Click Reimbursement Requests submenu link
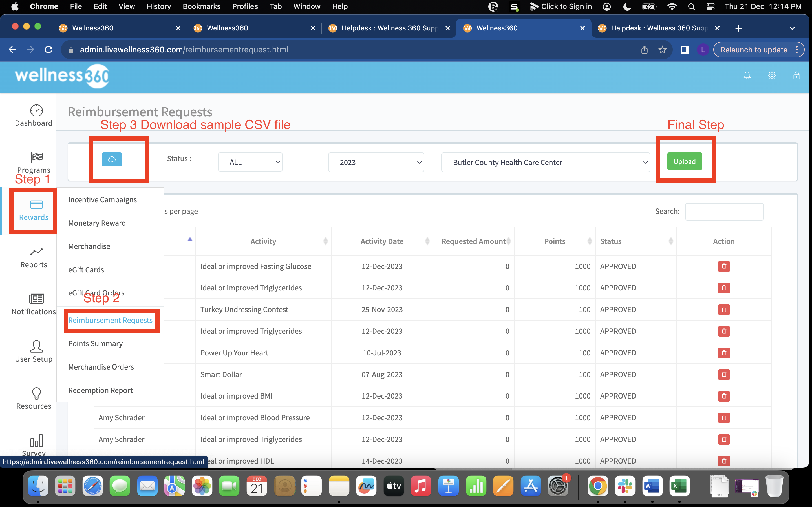The width and height of the screenshot is (812, 507). point(111,320)
